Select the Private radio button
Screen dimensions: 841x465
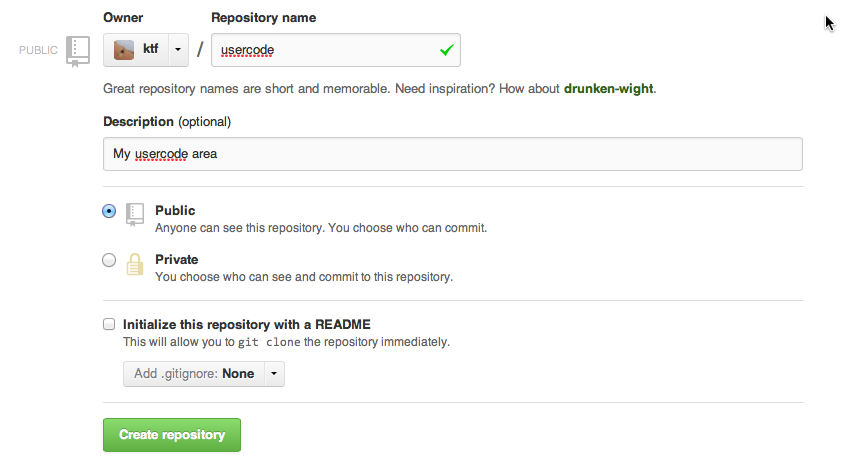(109, 260)
